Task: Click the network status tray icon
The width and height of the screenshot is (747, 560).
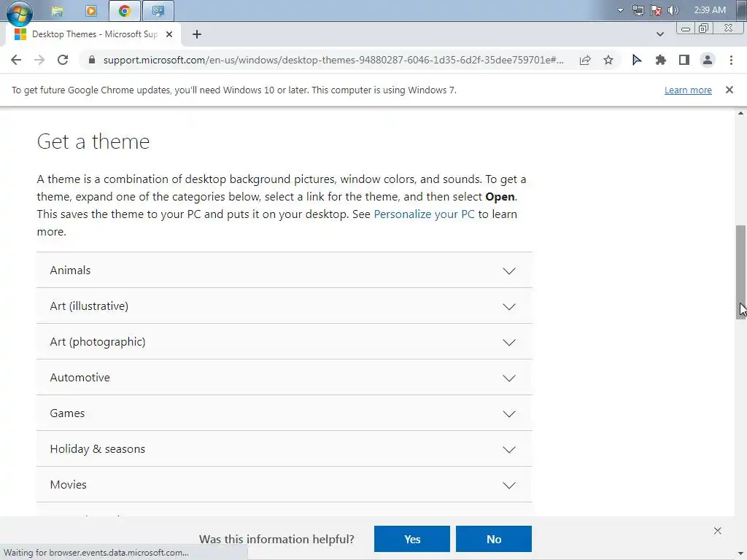Action: (638, 10)
